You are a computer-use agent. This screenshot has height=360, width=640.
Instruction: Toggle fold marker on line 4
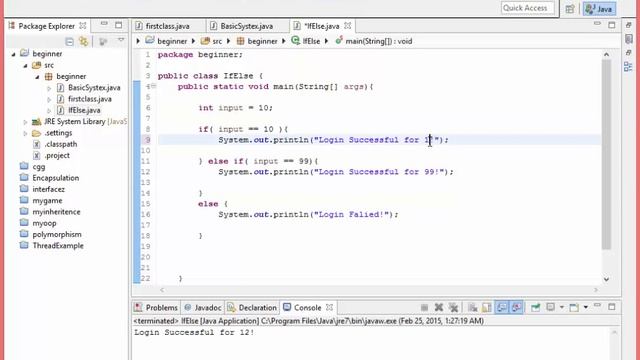[x=153, y=86]
